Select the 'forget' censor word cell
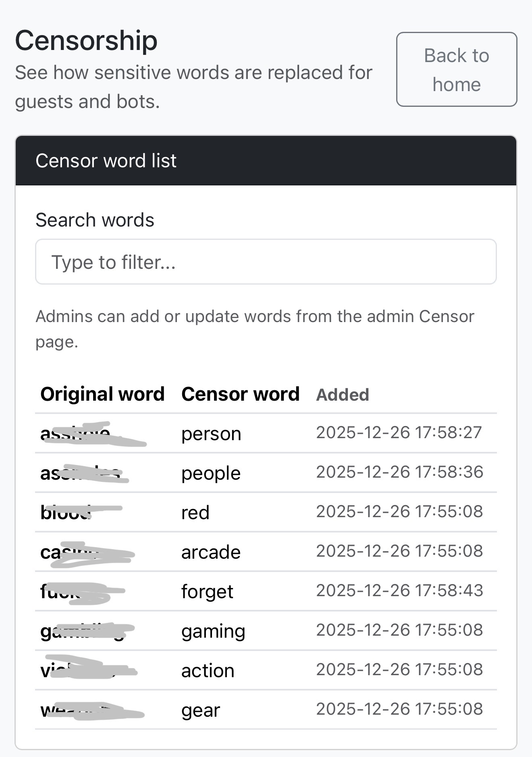Viewport: 532px width, 757px height. (207, 592)
